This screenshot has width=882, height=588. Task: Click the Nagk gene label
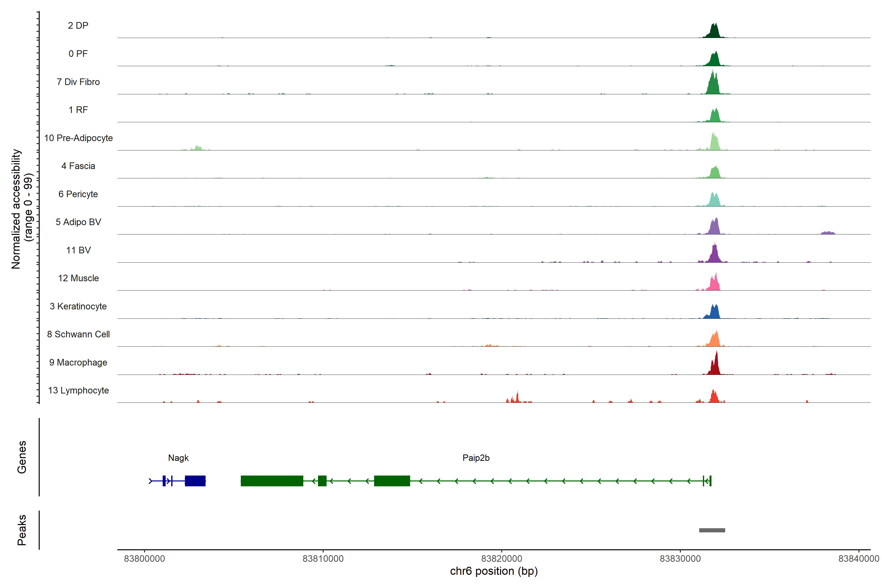[178, 458]
